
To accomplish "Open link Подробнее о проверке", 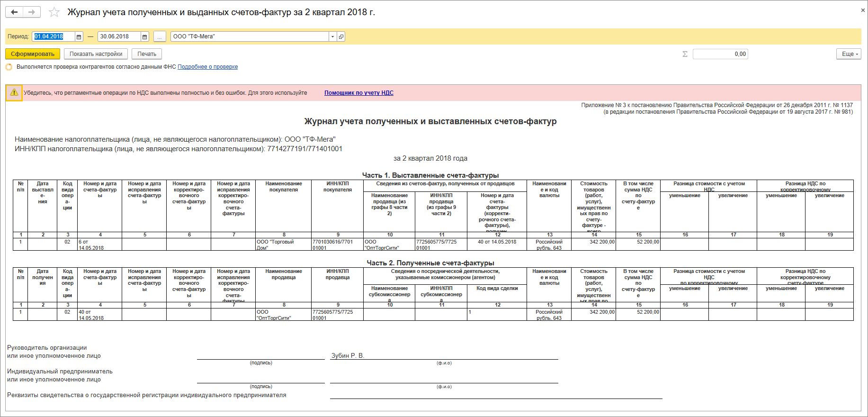I will tap(207, 67).
